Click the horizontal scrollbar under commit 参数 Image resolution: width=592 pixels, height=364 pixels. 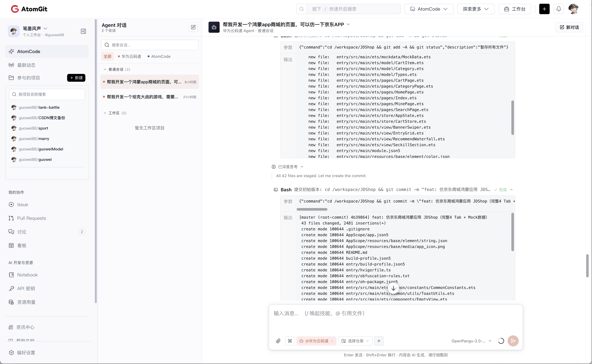pyautogui.click(x=312, y=209)
